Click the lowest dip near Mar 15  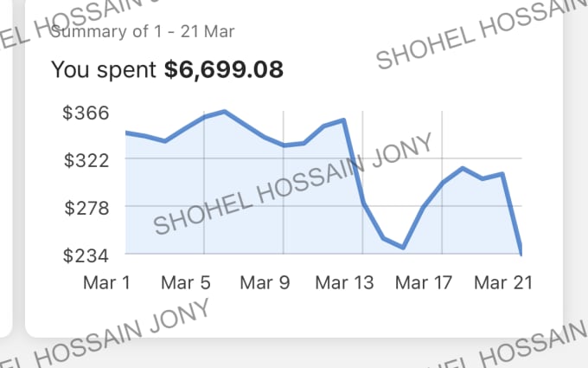[x=403, y=248]
